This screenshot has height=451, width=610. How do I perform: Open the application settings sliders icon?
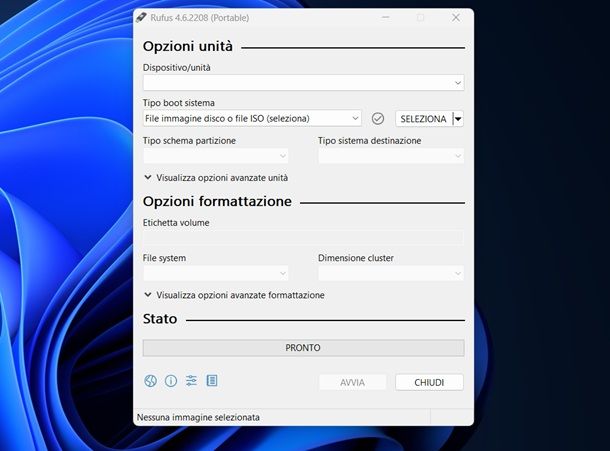191,381
